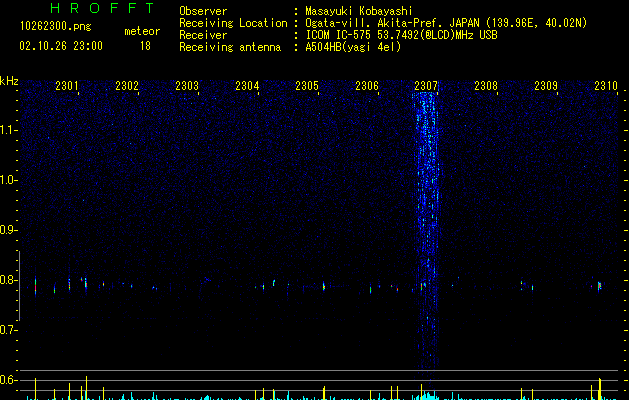Click the 2302 time marker

tap(127, 85)
